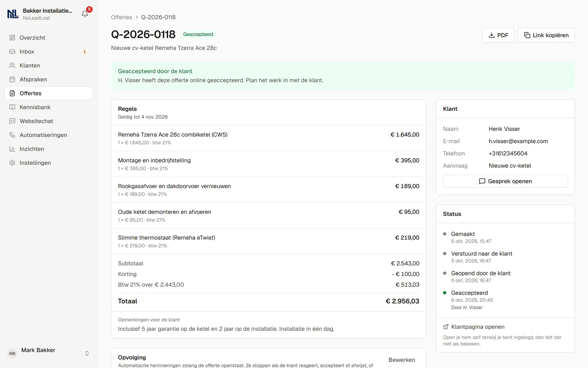588x368 pixels.
Task: Open the Klanten section
Action: 49,66
